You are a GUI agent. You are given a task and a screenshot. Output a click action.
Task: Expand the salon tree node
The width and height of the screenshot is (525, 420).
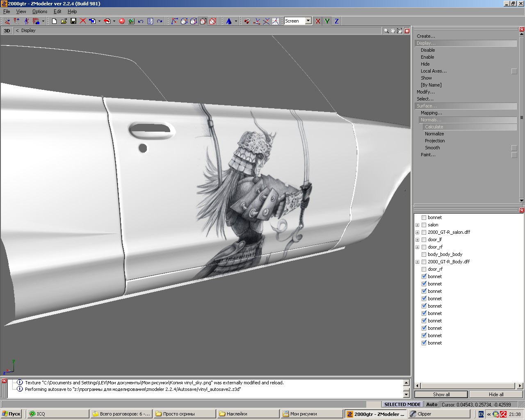tap(417, 225)
